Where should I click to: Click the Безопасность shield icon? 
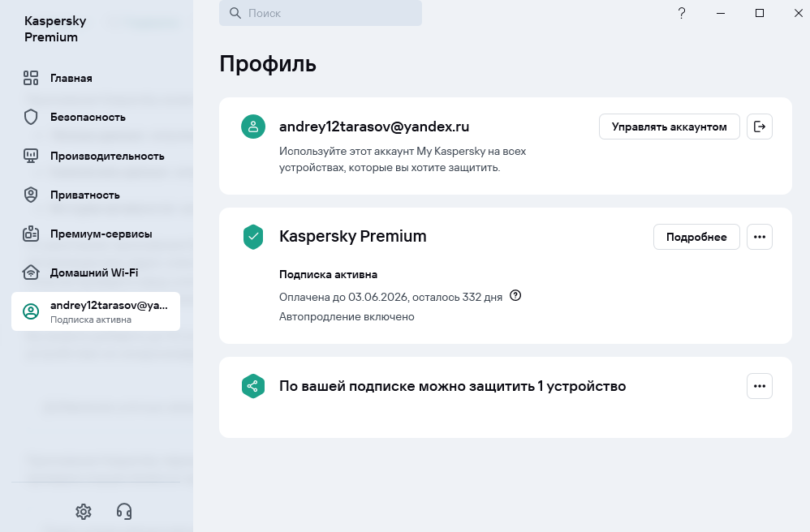(31, 117)
